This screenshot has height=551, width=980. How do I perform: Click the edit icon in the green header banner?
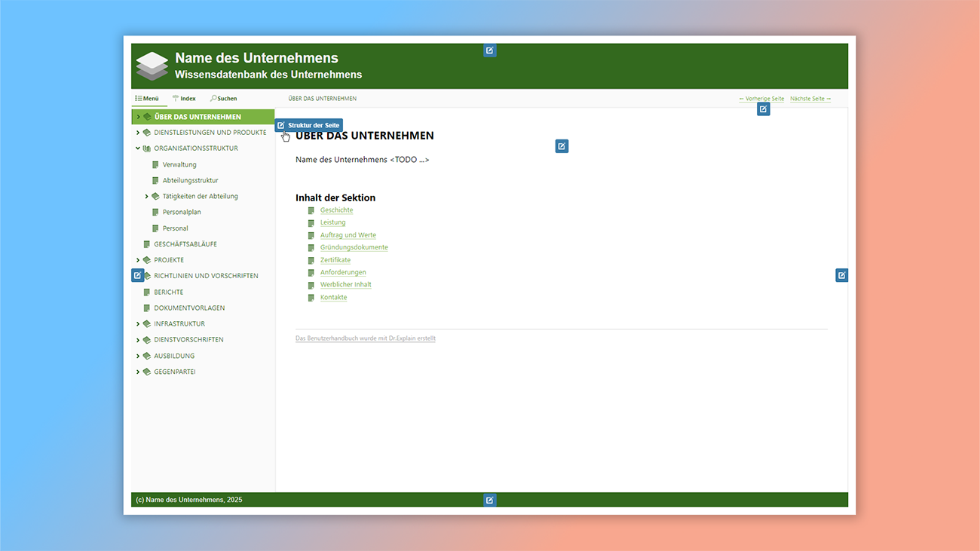tap(490, 51)
